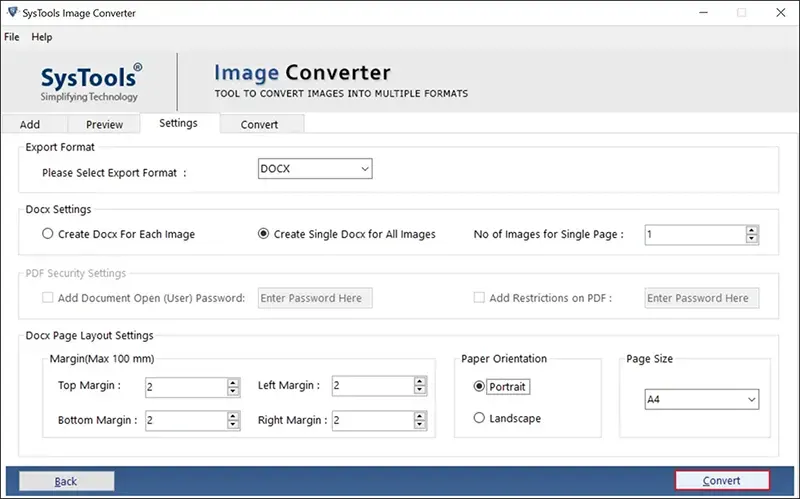Decrease the Left Margin value

[420, 390]
